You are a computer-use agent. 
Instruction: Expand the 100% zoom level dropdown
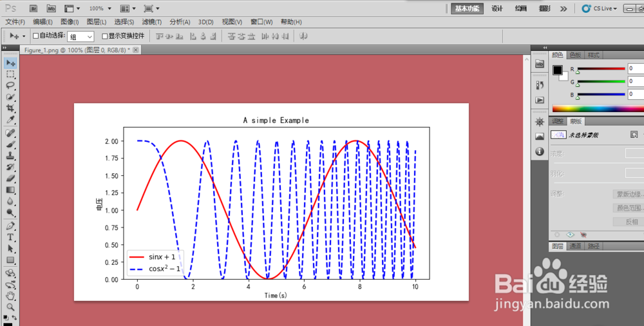pyautogui.click(x=100, y=8)
